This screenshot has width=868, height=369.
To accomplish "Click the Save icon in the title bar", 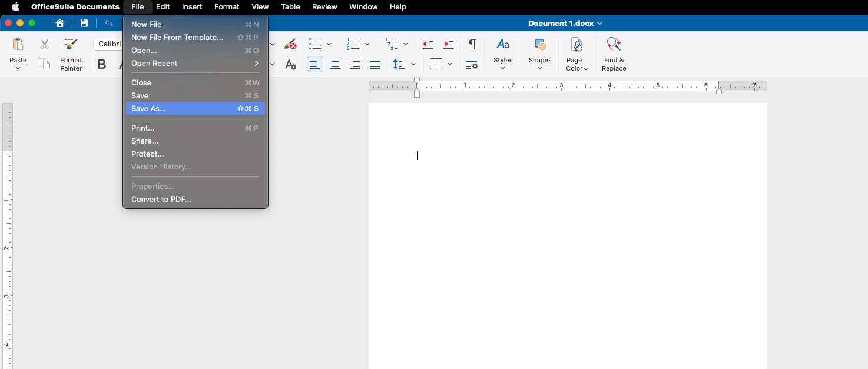I will pyautogui.click(x=84, y=22).
